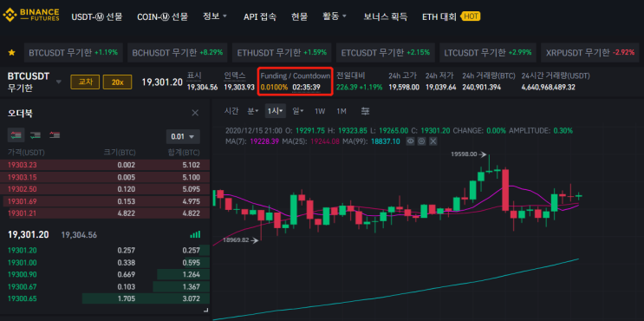Click the MA(25) value 19244.08
Image resolution: width=644 pixels, height=321 pixels.
[x=324, y=141]
